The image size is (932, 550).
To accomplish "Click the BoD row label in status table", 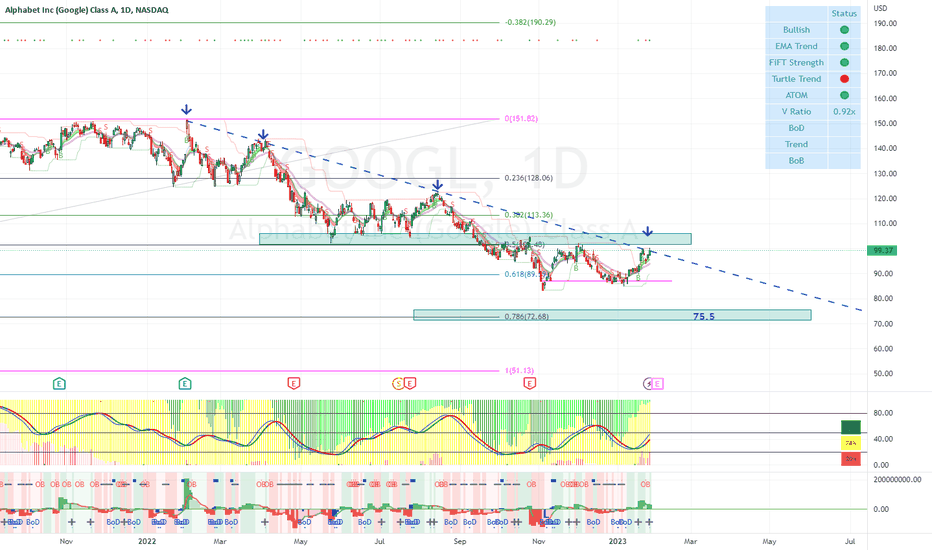I will point(796,128).
